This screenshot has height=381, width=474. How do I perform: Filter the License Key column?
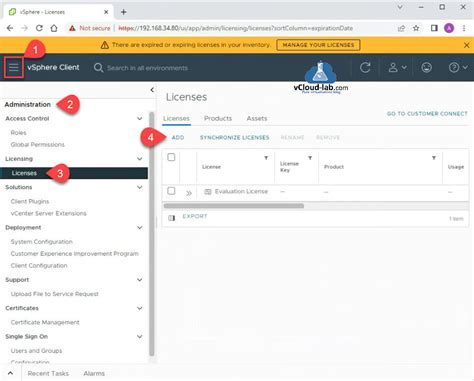tap(310, 158)
